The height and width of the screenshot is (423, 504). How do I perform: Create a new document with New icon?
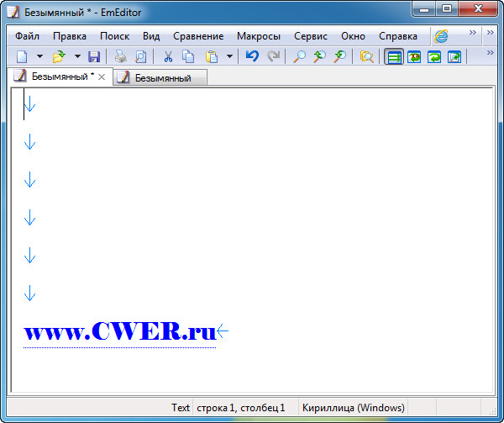[22, 56]
